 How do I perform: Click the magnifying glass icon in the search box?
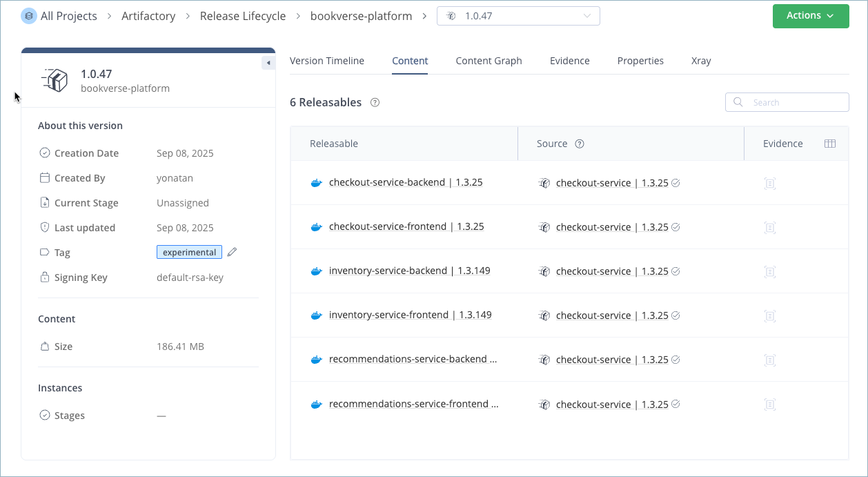(x=738, y=102)
